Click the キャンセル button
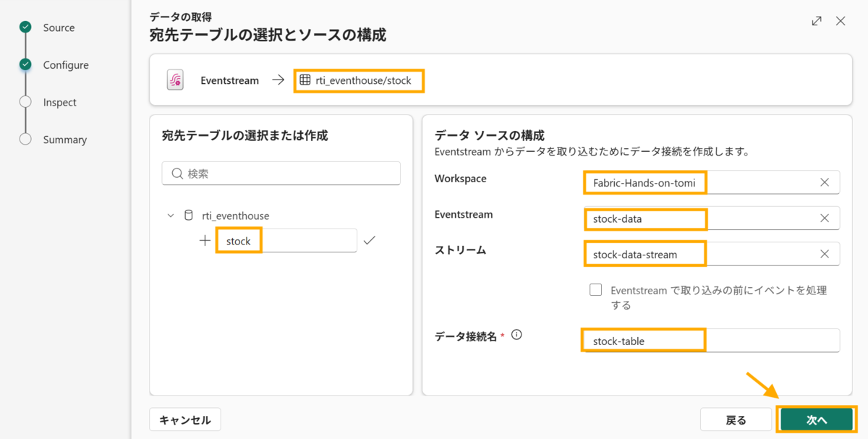Screen dimensions: 868x439 (x=185, y=419)
